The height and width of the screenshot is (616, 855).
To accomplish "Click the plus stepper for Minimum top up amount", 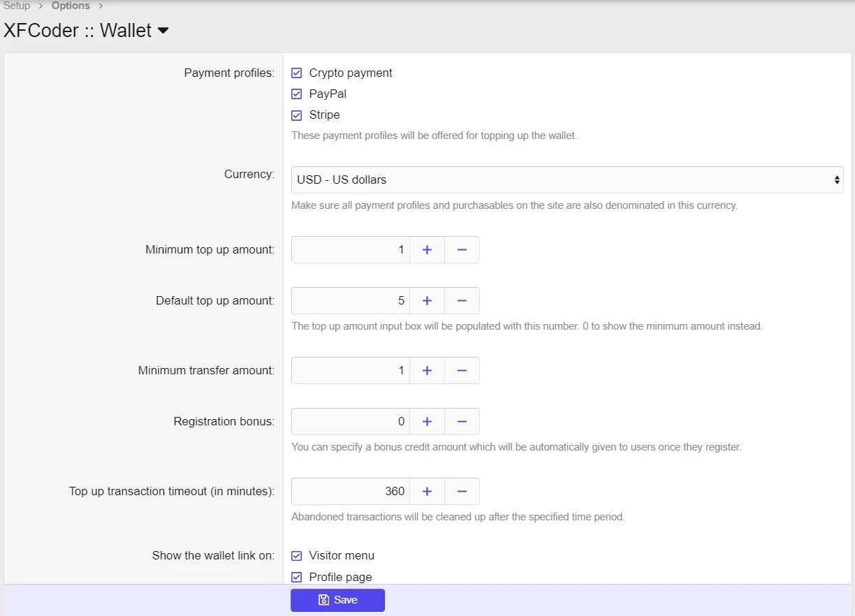I will pos(427,249).
